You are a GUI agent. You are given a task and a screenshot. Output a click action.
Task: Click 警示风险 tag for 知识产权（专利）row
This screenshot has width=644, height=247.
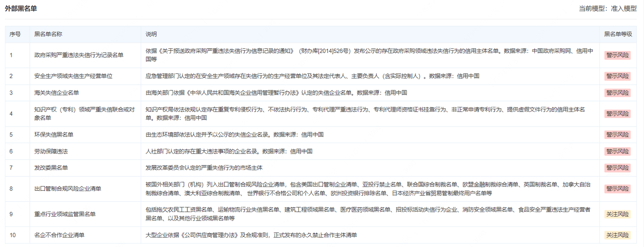618,114
